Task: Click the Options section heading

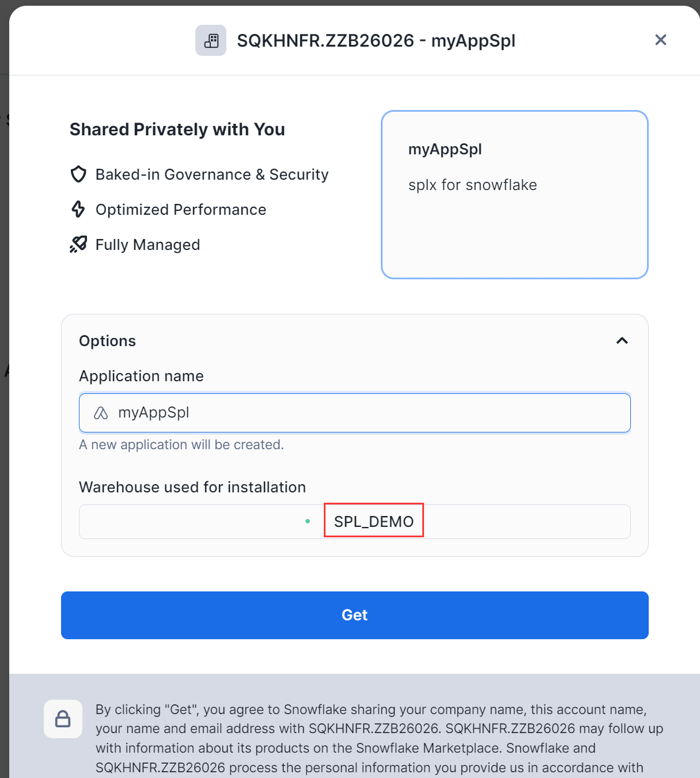Action: coord(107,341)
